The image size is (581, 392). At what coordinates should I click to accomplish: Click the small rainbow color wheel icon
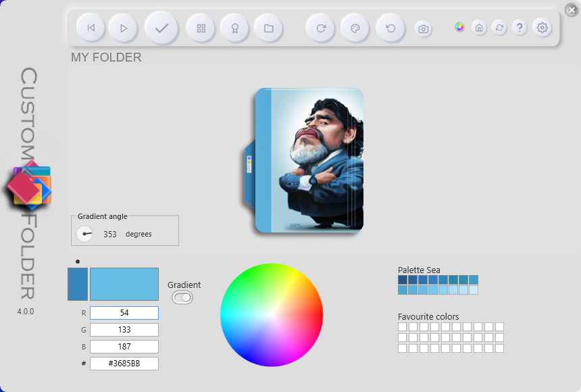click(459, 27)
